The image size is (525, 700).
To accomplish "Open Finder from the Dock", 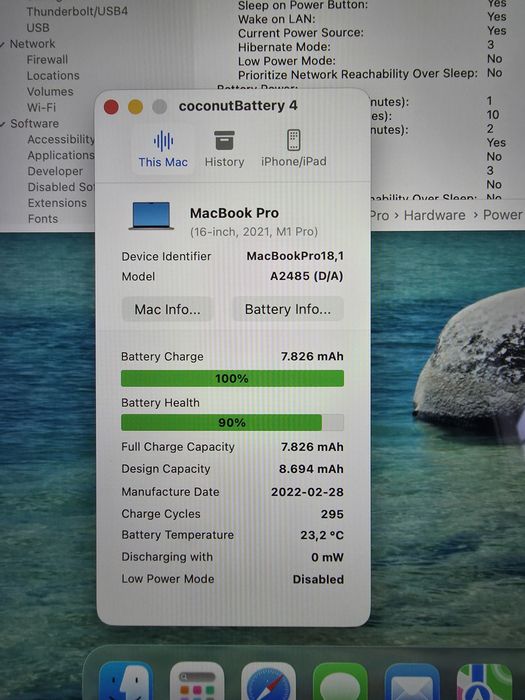I will click(x=126, y=681).
